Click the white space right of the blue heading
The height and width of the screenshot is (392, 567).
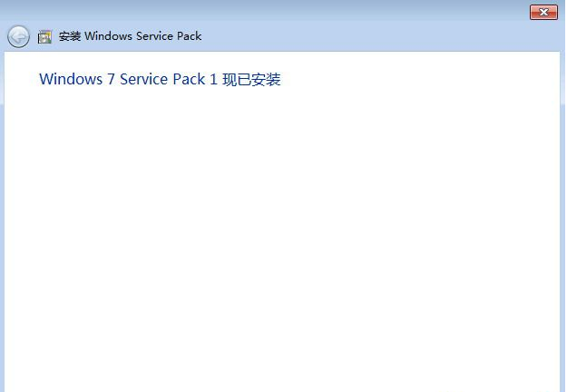point(408,80)
